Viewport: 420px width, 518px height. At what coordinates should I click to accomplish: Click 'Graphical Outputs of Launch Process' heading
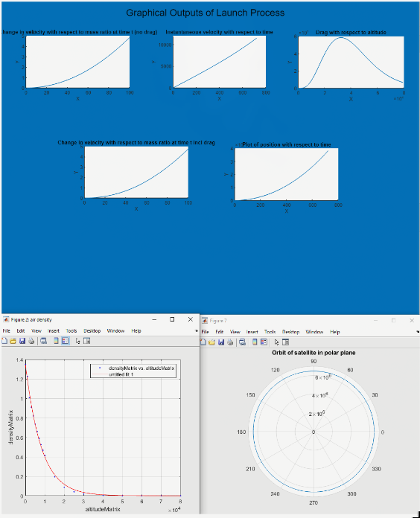pyautogui.click(x=206, y=13)
